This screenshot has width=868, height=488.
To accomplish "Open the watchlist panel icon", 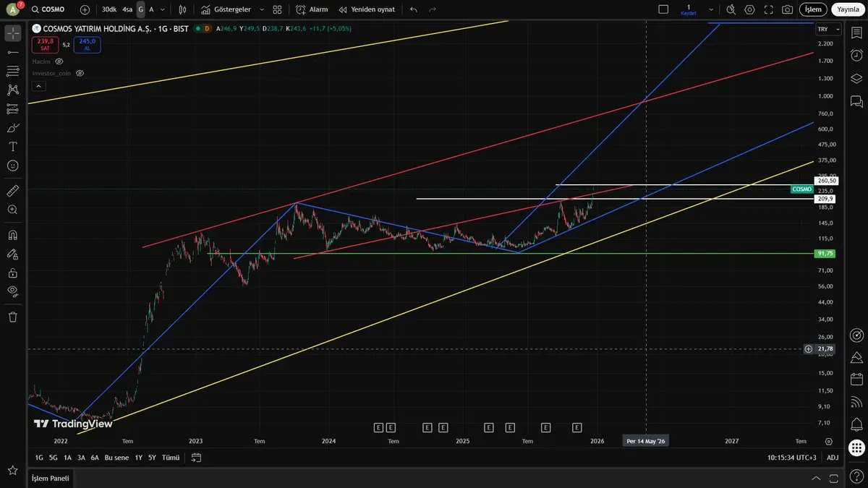I will coord(856,34).
